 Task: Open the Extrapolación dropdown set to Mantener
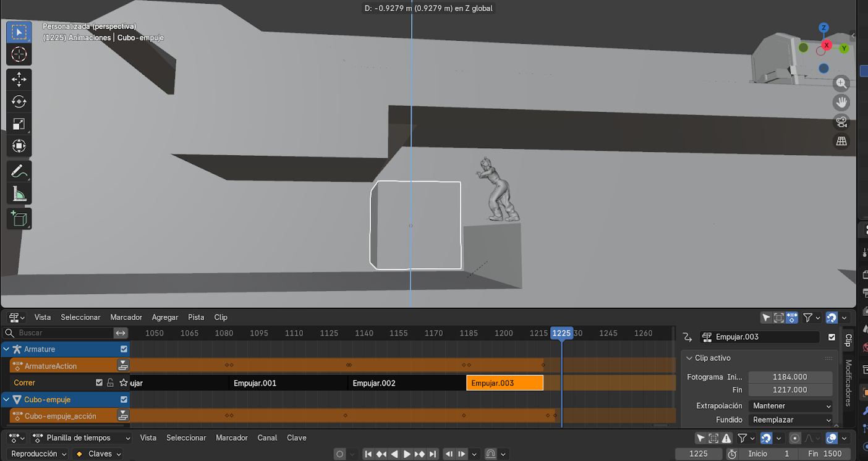click(x=791, y=406)
